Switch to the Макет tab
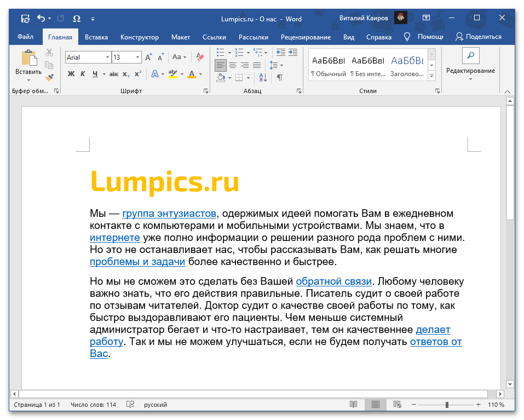 pyautogui.click(x=181, y=37)
